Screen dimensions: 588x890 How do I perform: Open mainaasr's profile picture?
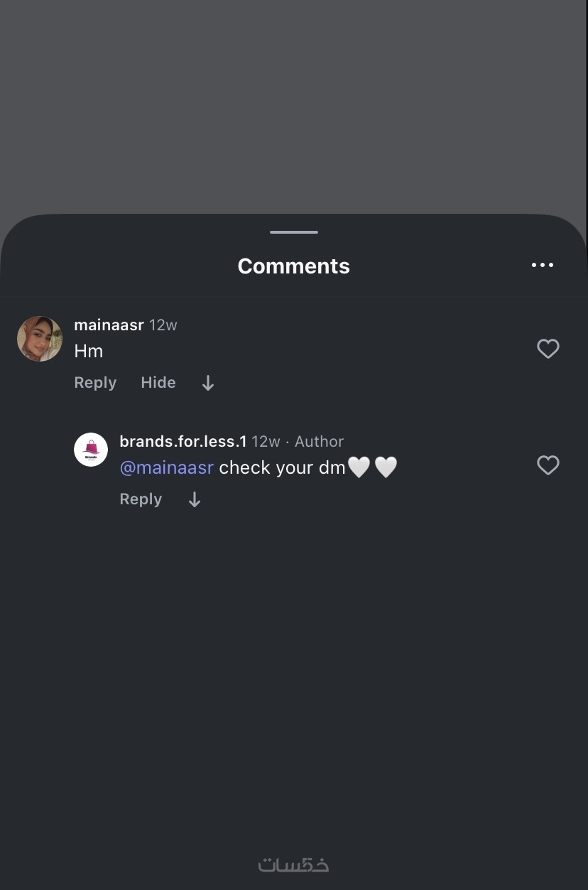tap(40, 339)
